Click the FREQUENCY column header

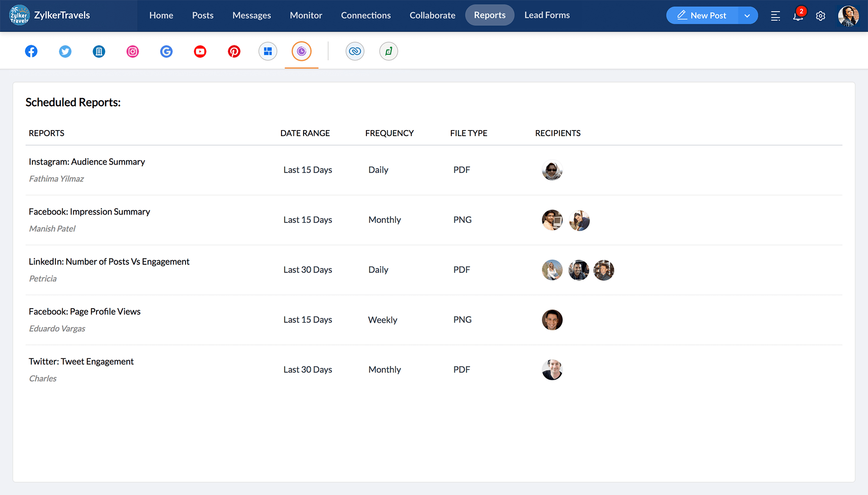(x=389, y=133)
